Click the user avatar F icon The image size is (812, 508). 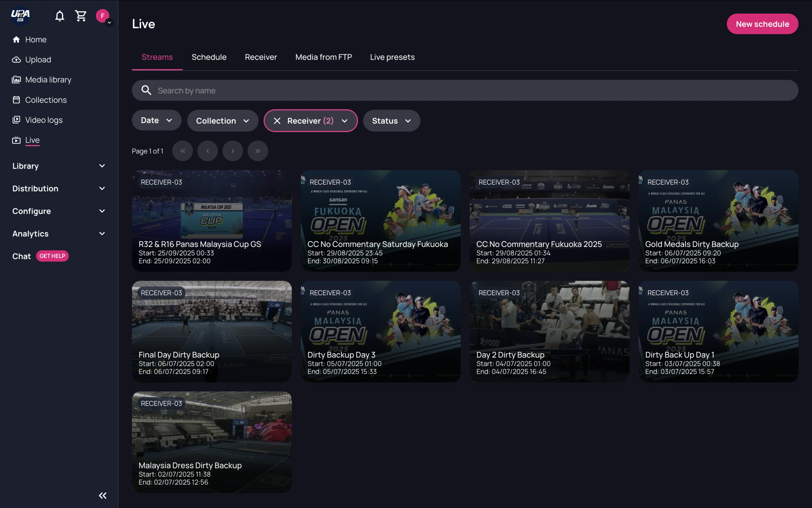click(x=102, y=16)
